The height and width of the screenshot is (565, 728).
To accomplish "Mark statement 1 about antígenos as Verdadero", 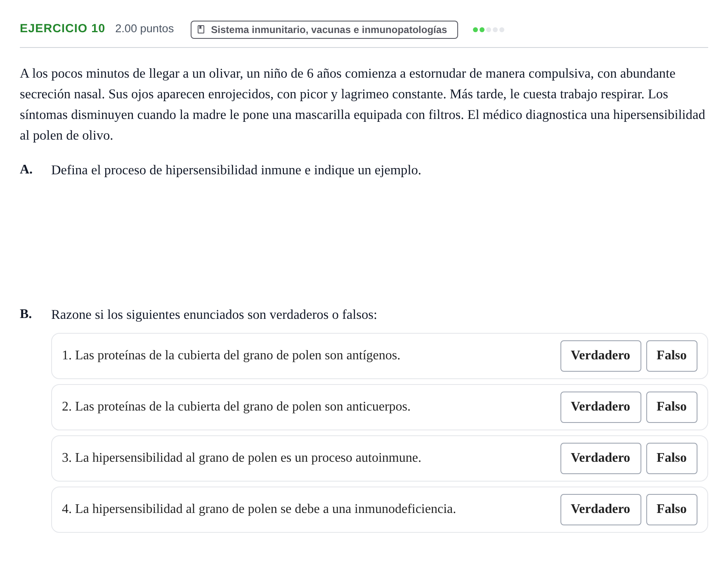I will 600,356.
